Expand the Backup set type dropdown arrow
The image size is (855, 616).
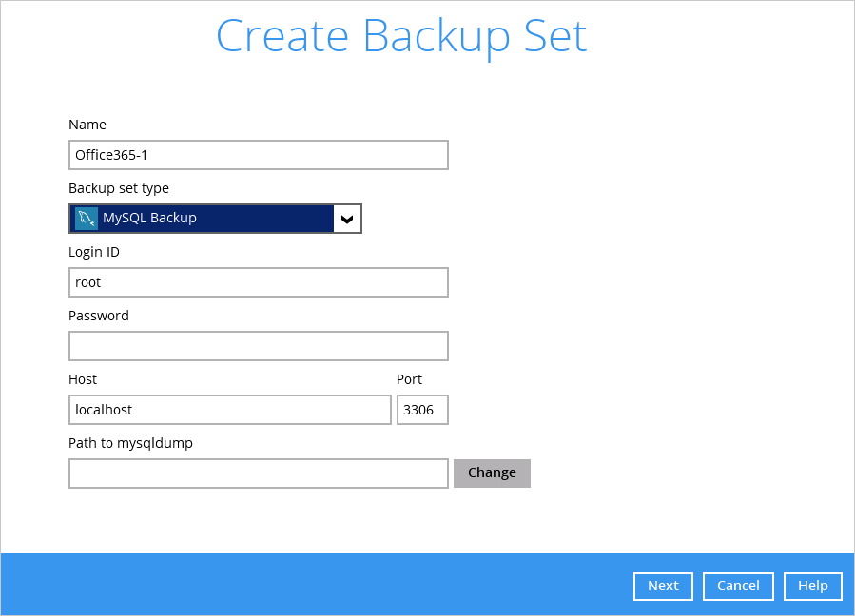click(x=347, y=219)
